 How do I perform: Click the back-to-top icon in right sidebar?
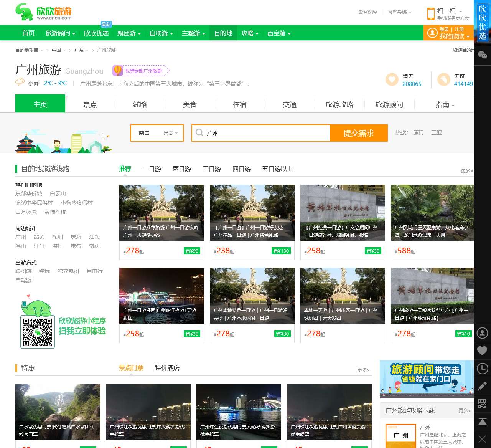pos(483,421)
